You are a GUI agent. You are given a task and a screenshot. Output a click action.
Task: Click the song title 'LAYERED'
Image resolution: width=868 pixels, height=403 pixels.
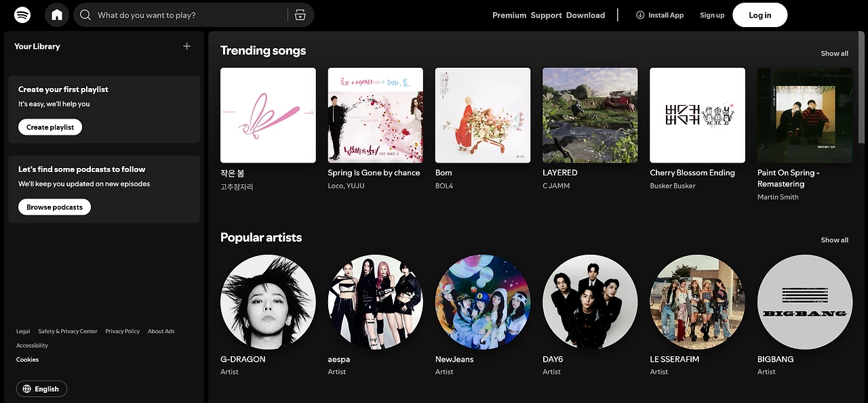point(560,173)
